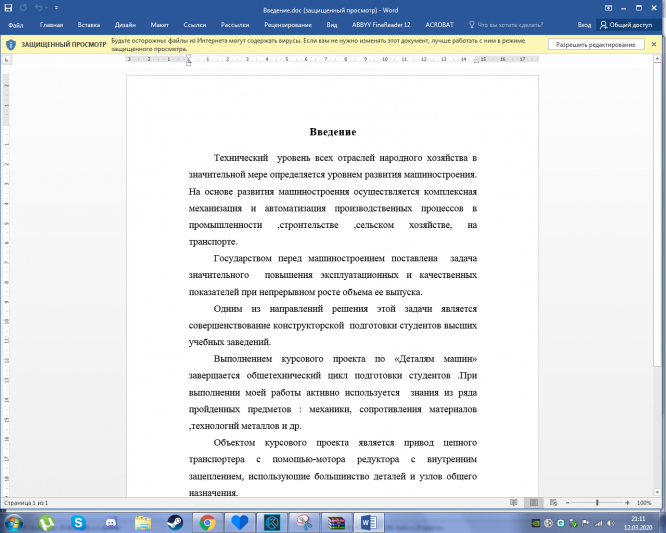Switch to the Дизайн tab
This screenshot has height=533, width=666.
coord(125,25)
